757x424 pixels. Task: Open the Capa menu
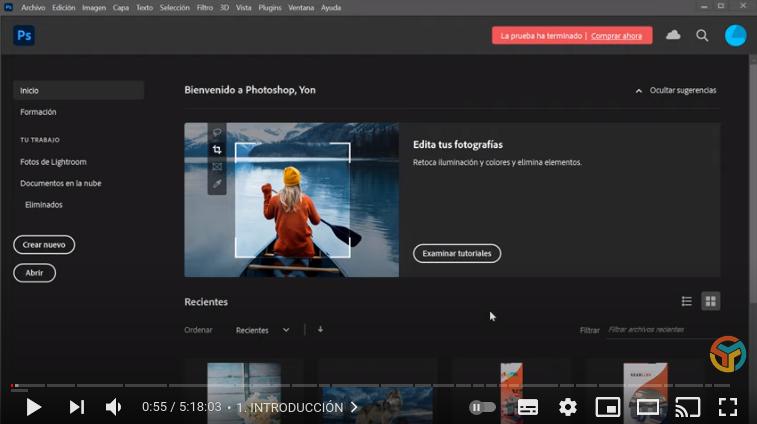(121, 8)
